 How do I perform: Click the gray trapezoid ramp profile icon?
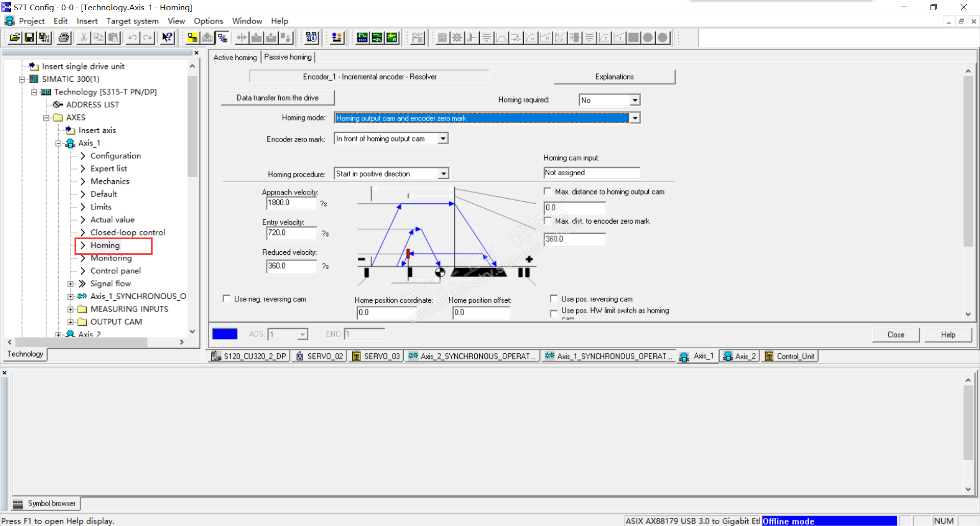(x=501, y=37)
